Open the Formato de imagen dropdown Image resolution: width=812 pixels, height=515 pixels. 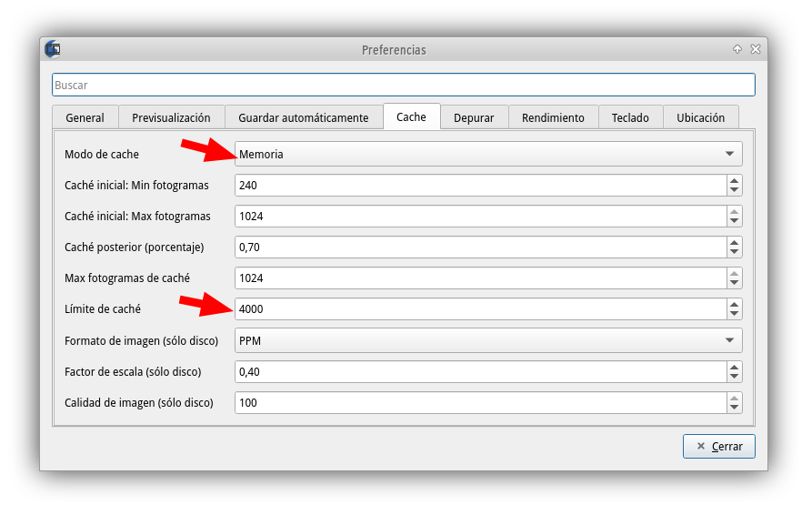[x=488, y=340]
